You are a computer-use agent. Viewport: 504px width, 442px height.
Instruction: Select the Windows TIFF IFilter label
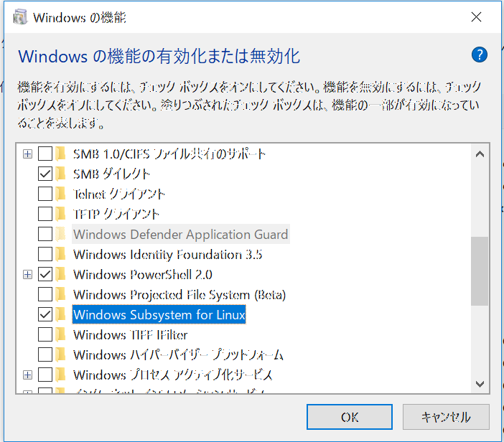130,334
